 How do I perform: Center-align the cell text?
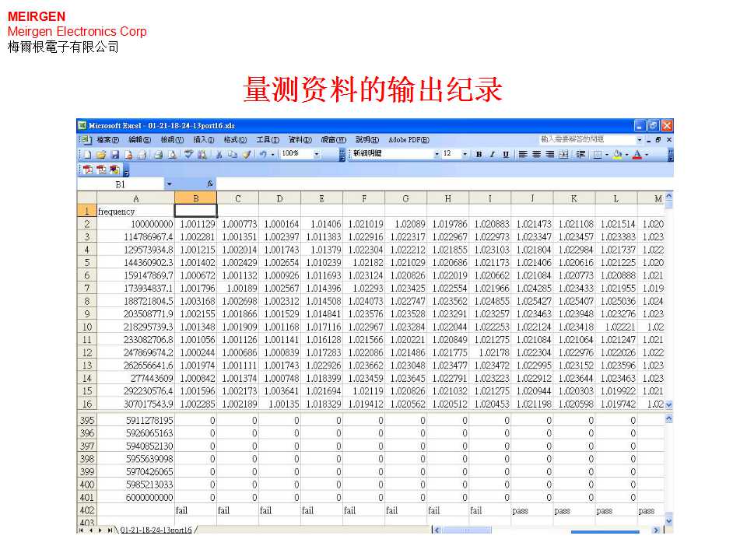[537, 154]
